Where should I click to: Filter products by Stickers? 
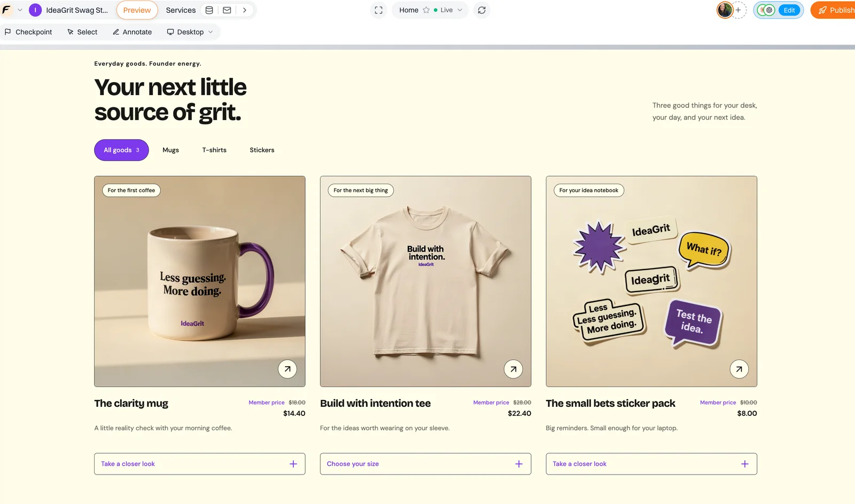262,150
